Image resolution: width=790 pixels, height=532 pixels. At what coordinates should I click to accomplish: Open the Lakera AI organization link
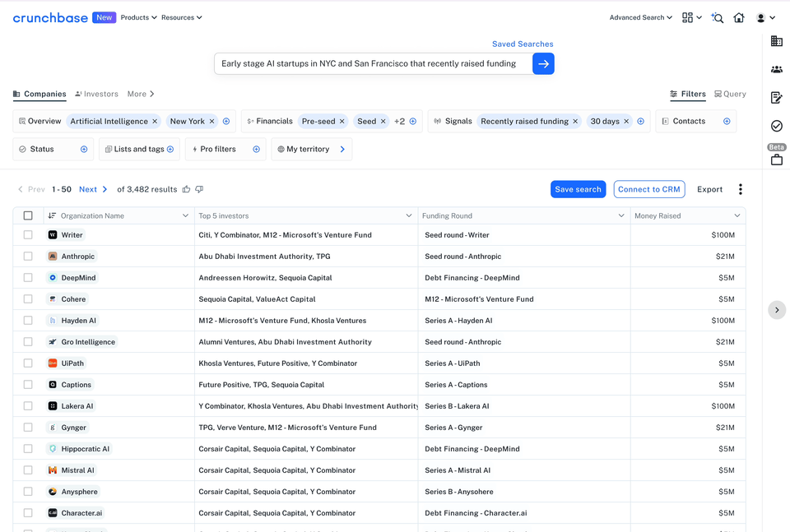coord(71,406)
